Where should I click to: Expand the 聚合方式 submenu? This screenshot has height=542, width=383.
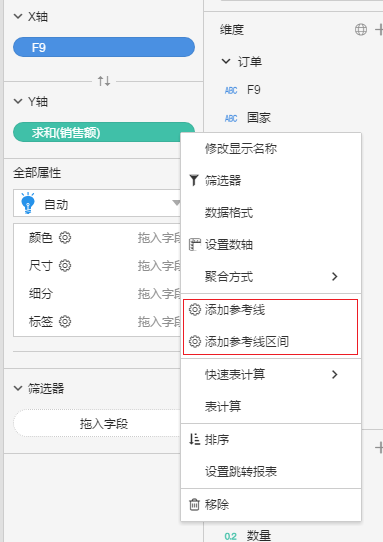point(271,277)
